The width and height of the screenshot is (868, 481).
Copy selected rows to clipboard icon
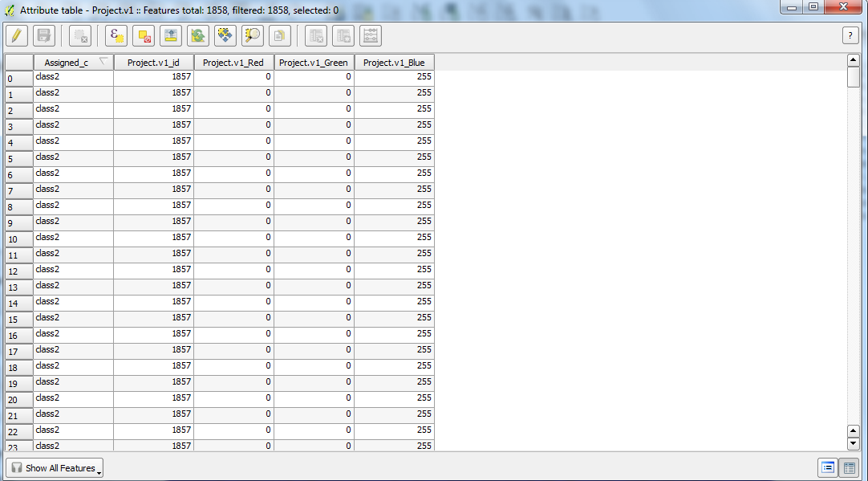tap(279, 36)
